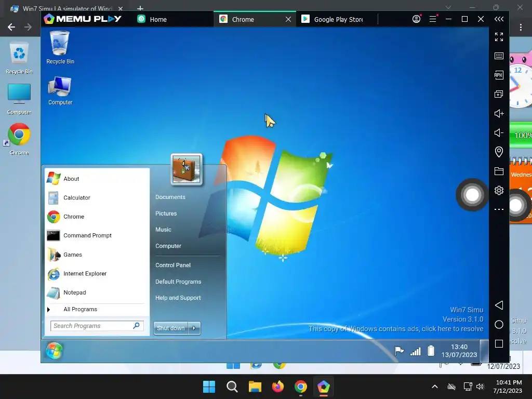Open MEmu multi-instance manager icon
This screenshot has width=532, height=399.
pos(499,94)
